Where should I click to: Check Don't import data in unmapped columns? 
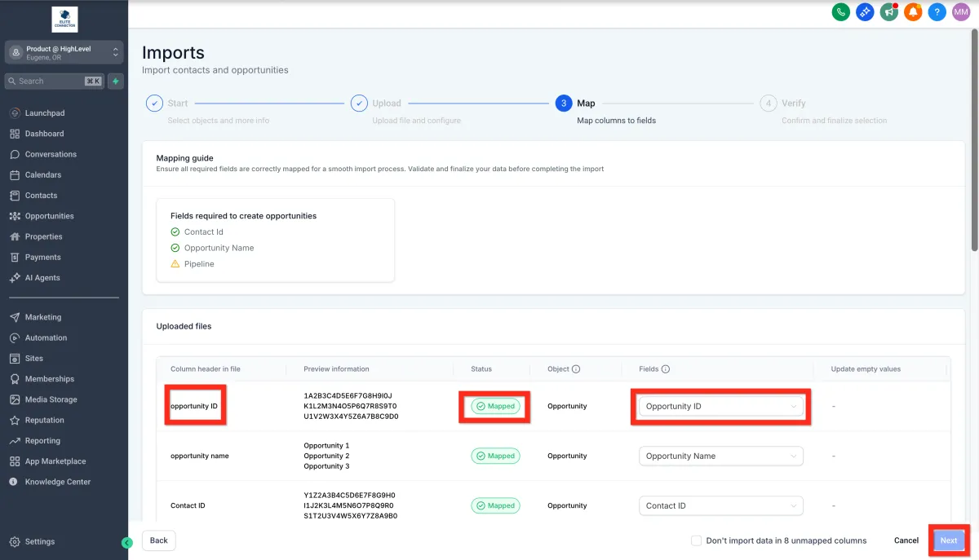tap(696, 540)
